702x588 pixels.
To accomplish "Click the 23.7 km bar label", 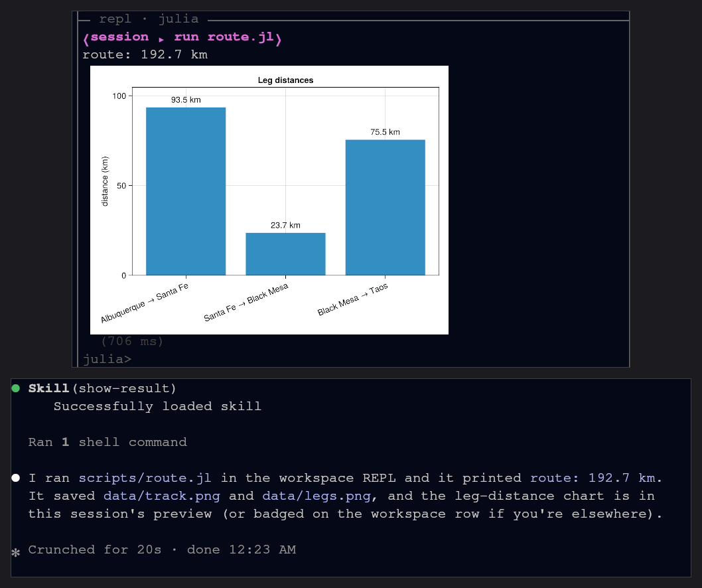I will point(285,225).
